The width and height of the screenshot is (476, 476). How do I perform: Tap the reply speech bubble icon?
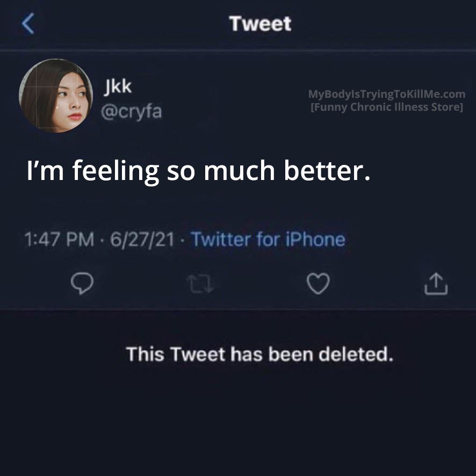83,283
